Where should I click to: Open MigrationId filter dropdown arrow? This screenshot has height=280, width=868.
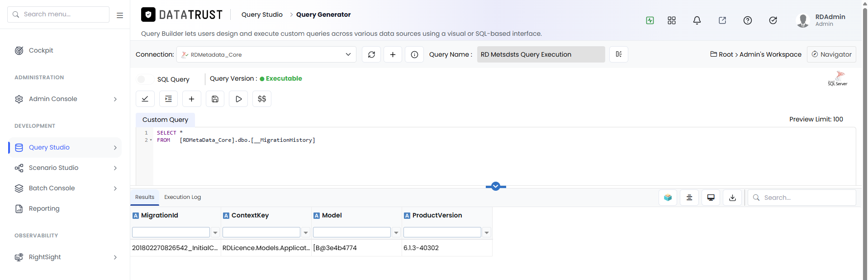point(215,232)
